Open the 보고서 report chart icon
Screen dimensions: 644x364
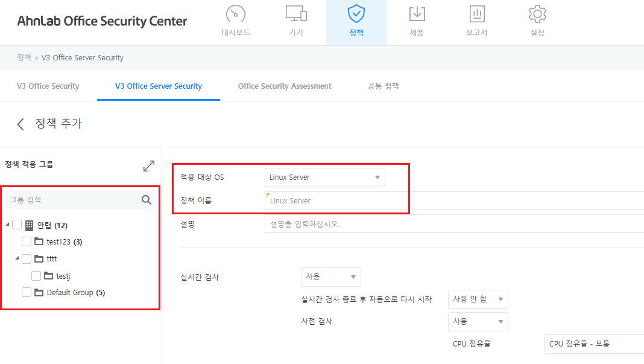click(477, 14)
